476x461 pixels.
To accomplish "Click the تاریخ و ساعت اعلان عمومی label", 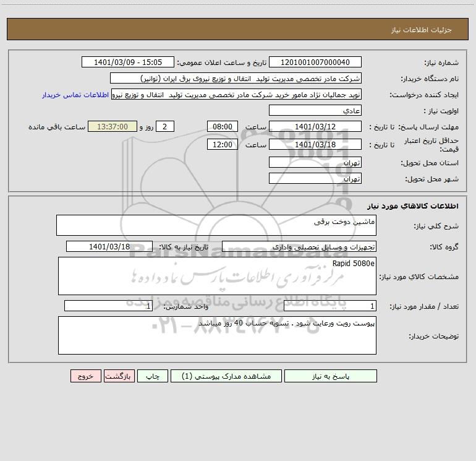I will tap(222, 62).
